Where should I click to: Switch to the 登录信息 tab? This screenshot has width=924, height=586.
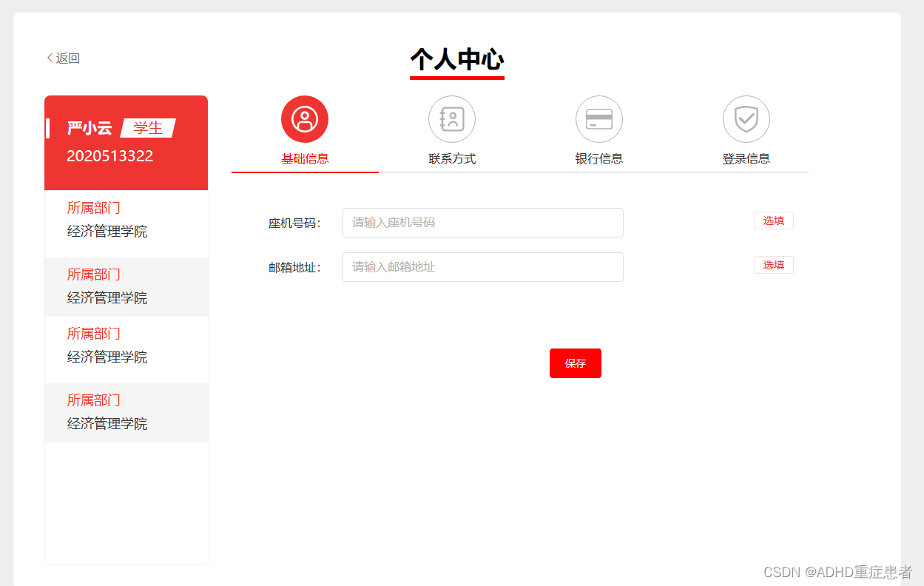(746, 157)
